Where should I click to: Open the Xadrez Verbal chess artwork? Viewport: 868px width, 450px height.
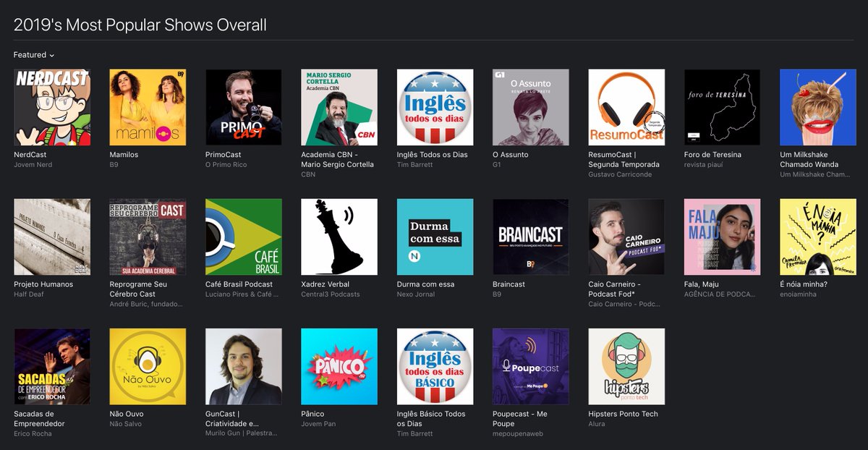pyautogui.click(x=339, y=237)
